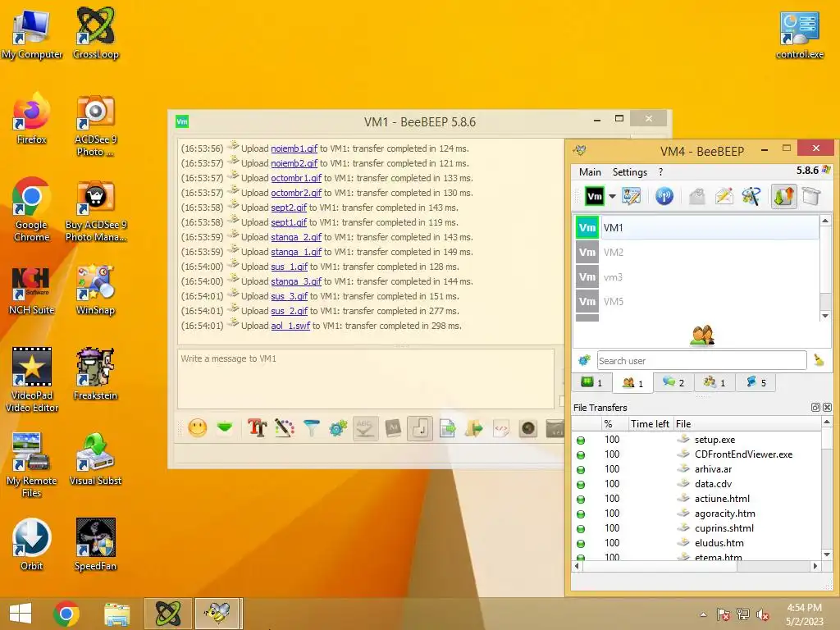Open Chrome from the taskbar

(x=66, y=614)
